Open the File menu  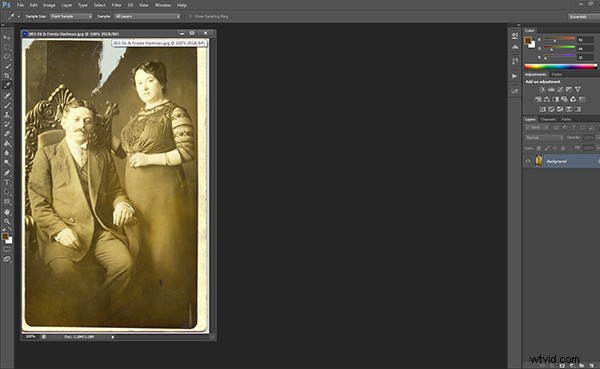20,5
